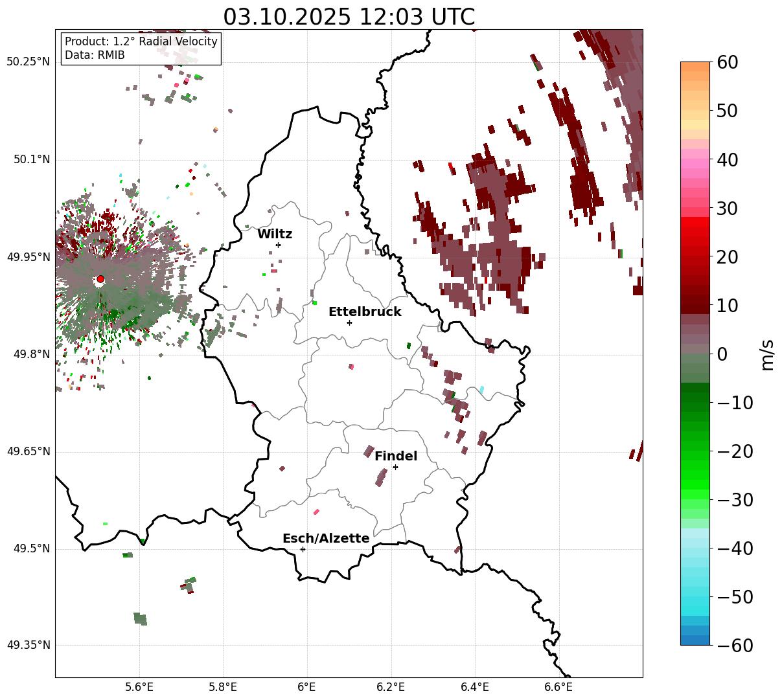Select the Esch/Alzette city label

coord(326,538)
